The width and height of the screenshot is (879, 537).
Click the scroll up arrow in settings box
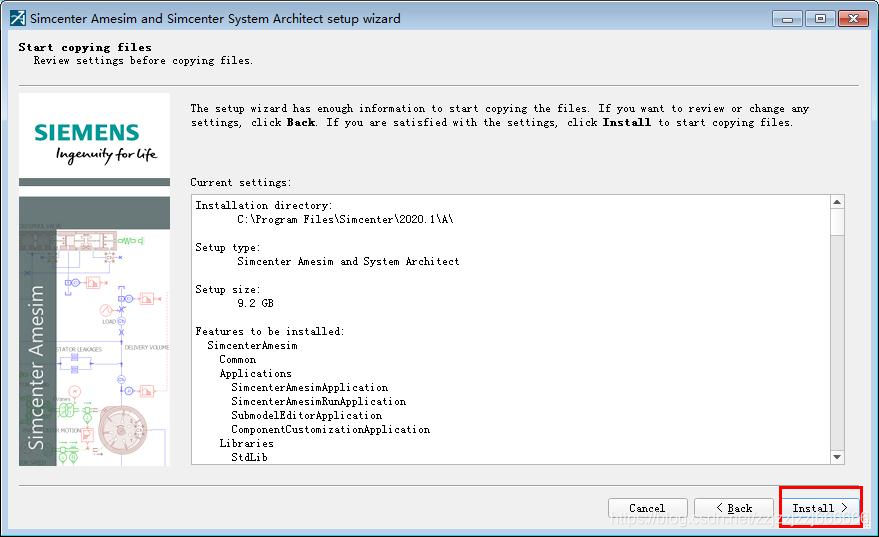coord(837,202)
